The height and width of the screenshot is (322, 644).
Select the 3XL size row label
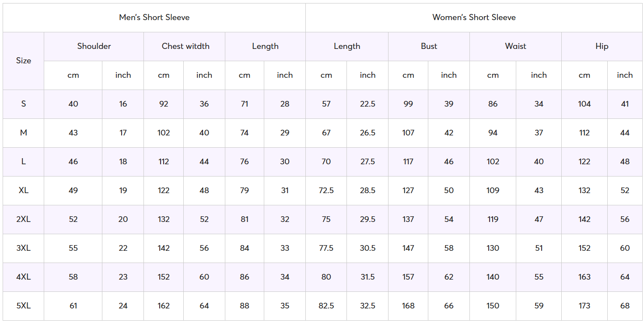(x=24, y=248)
